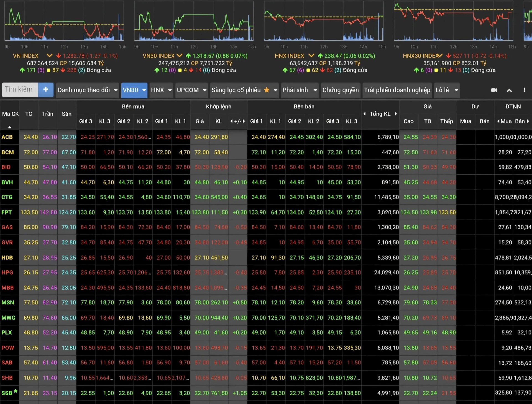Click the Sàn column header
Screen dimensions: 532x404
click(66, 114)
